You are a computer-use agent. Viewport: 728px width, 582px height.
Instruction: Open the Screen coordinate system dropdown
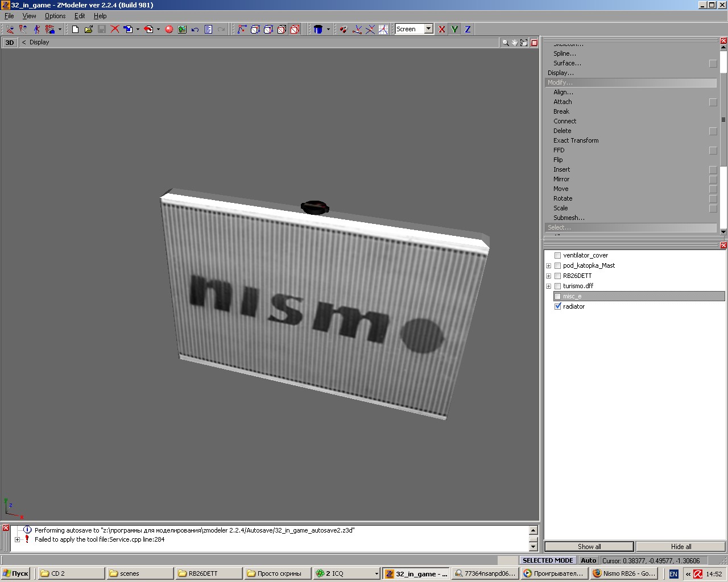tap(429, 29)
